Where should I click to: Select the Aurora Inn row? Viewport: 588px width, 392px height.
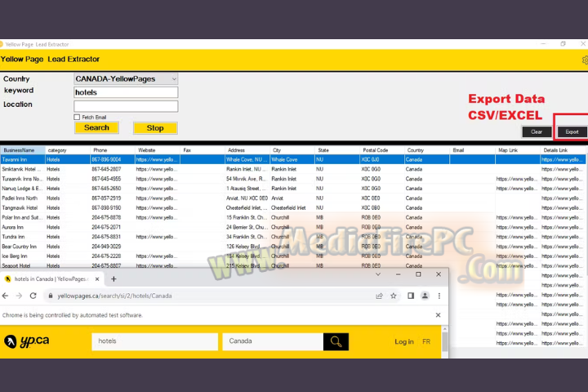tap(292, 227)
